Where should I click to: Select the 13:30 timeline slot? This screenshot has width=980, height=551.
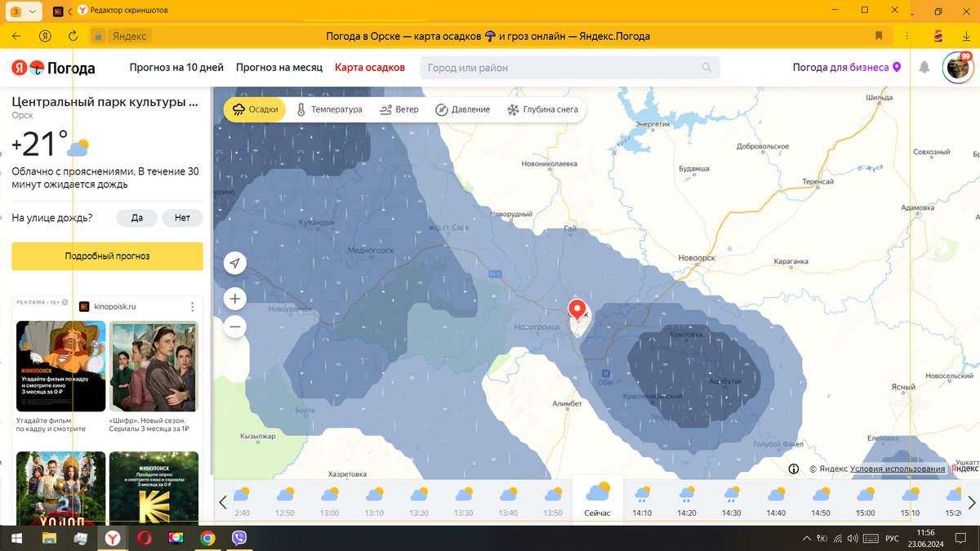click(x=463, y=502)
